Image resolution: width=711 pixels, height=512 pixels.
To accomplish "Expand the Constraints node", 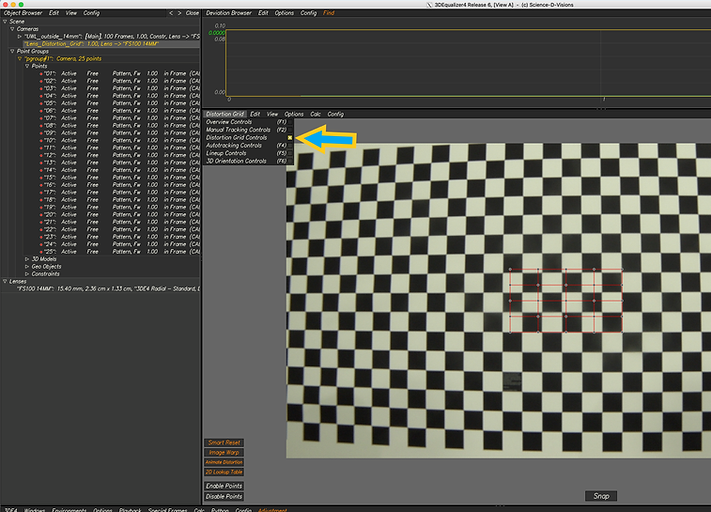I will tap(27, 274).
